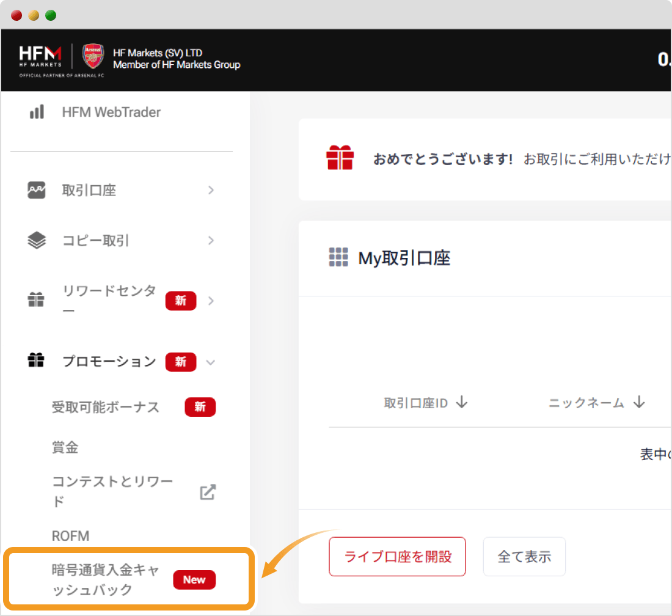Click the ニックネーム sort arrow

click(x=639, y=402)
